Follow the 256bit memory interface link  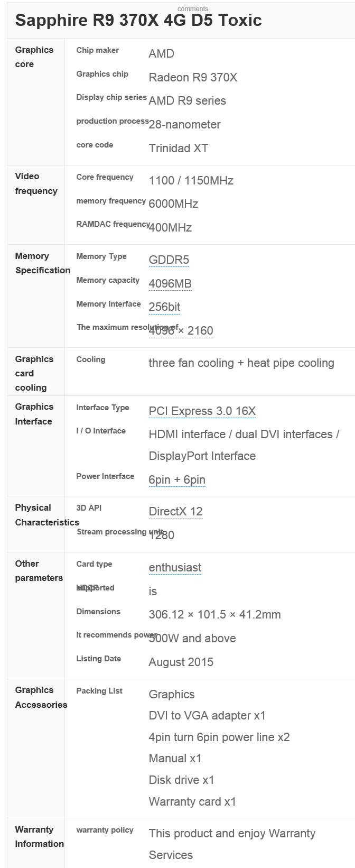coord(164,307)
